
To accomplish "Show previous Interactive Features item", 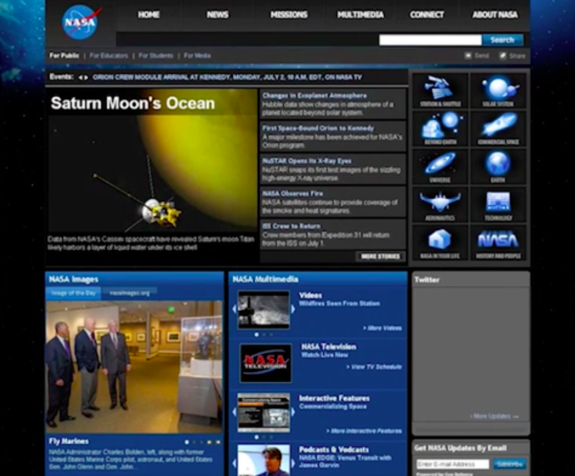I will [x=234, y=412].
